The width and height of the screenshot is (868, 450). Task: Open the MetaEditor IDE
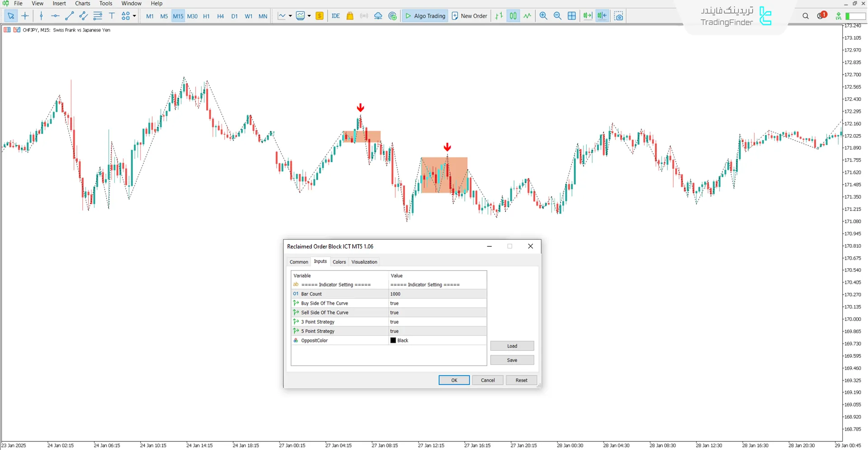335,16
